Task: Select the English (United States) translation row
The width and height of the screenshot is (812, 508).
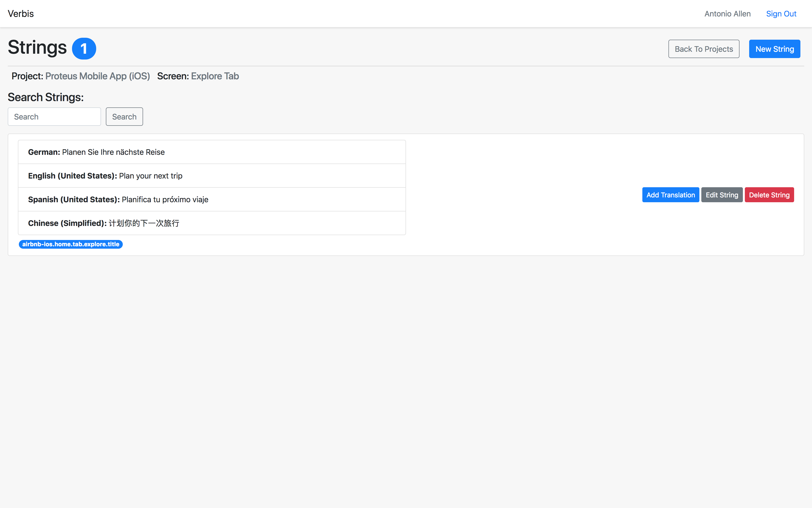Action: 212,176
